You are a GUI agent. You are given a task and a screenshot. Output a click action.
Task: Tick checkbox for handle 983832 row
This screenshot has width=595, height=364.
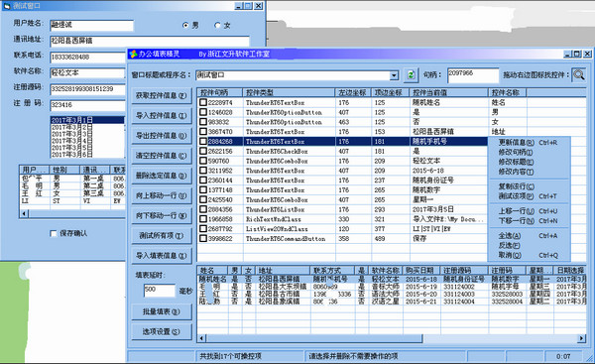pos(203,122)
